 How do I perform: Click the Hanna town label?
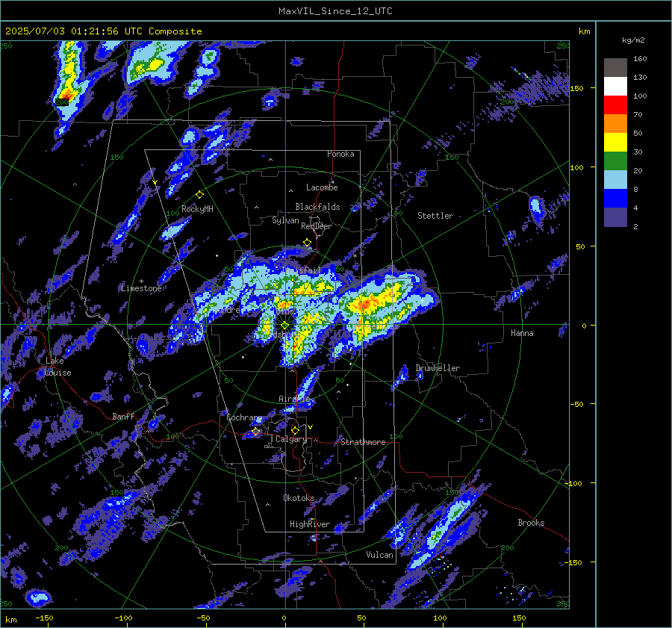point(522,333)
